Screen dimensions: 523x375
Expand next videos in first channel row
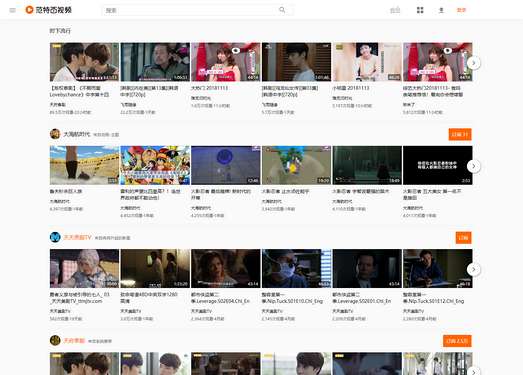pos(474,166)
